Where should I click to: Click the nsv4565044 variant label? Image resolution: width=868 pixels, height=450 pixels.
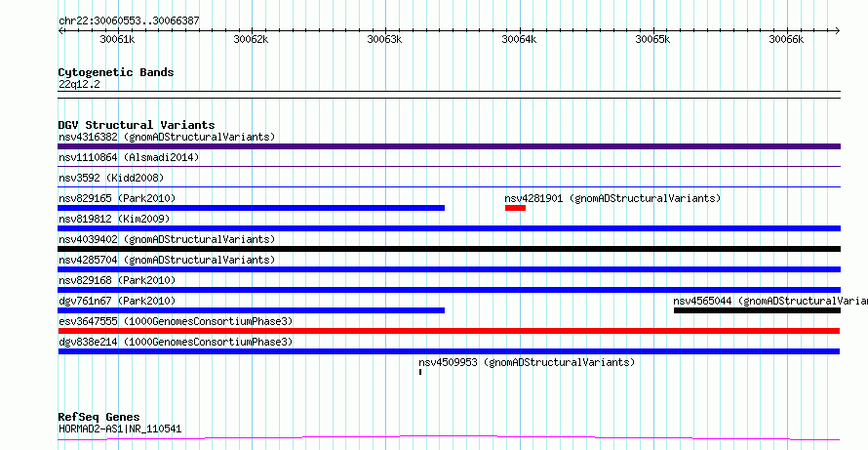click(x=770, y=301)
